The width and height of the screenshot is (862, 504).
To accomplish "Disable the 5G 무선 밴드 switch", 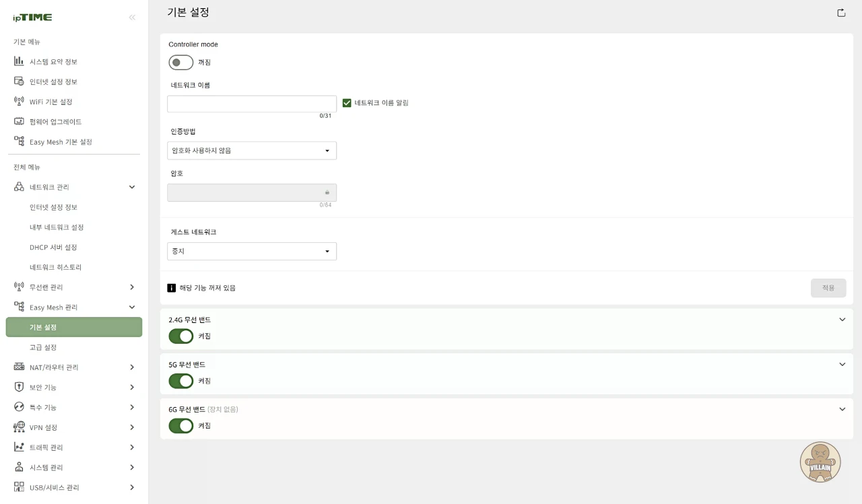I will click(x=181, y=381).
